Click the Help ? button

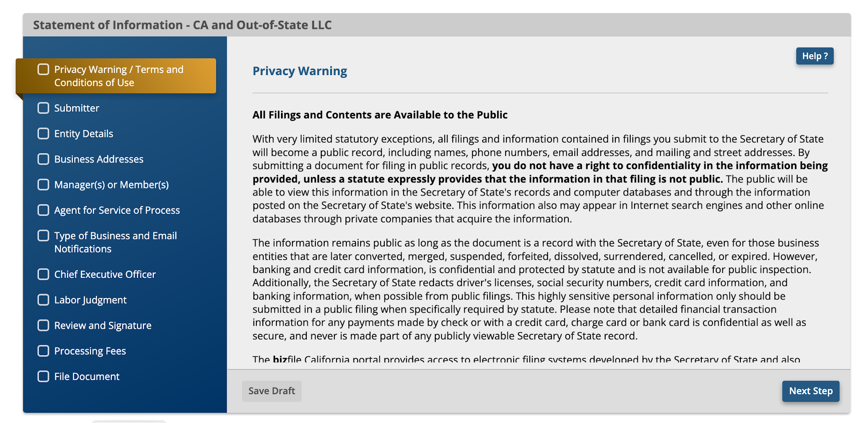point(815,56)
